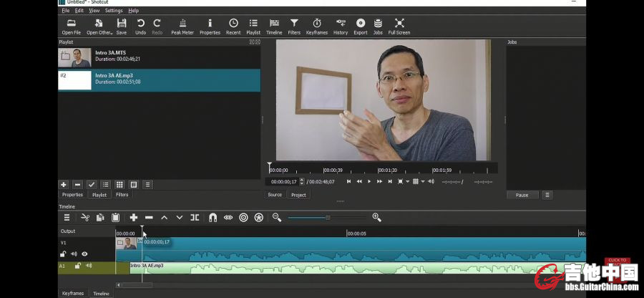Switch to the Source player tab
This screenshot has width=644, height=298.
pyautogui.click(x=275, y=195)
